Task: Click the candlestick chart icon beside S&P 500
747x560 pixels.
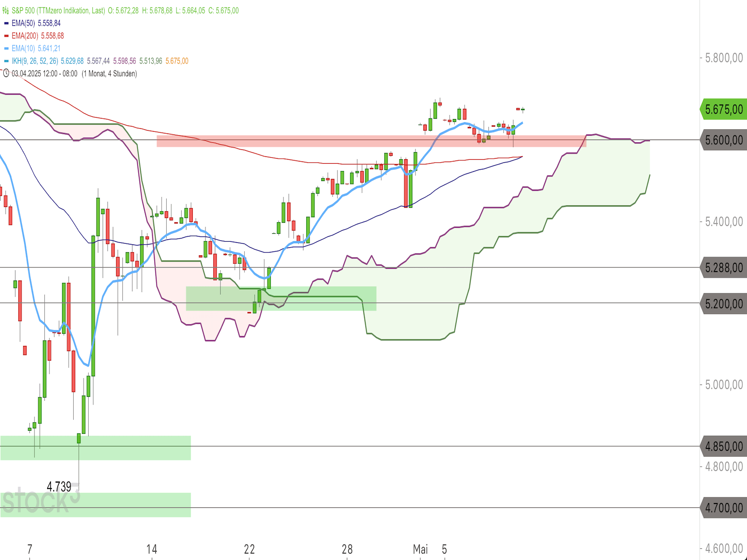Action: coord(6,10)
